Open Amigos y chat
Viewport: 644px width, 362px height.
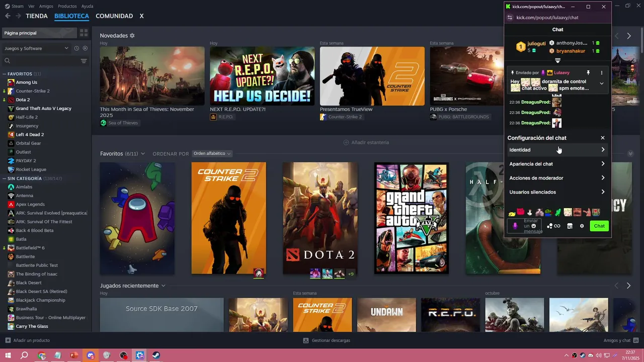tap(621, 340)
